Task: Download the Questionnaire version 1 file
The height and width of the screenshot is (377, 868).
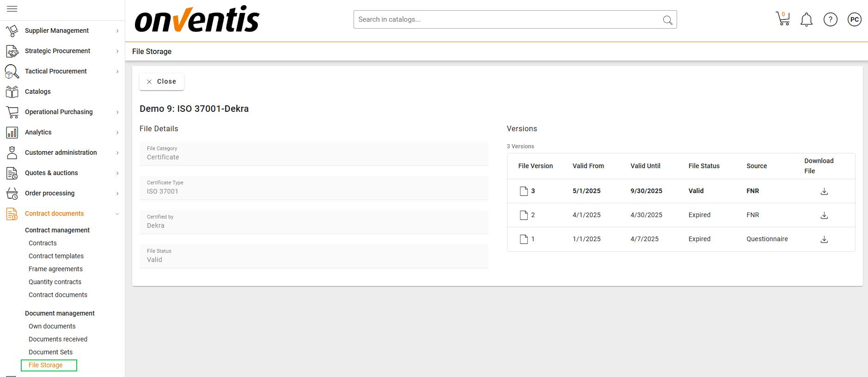Action: tap(824, 239)
